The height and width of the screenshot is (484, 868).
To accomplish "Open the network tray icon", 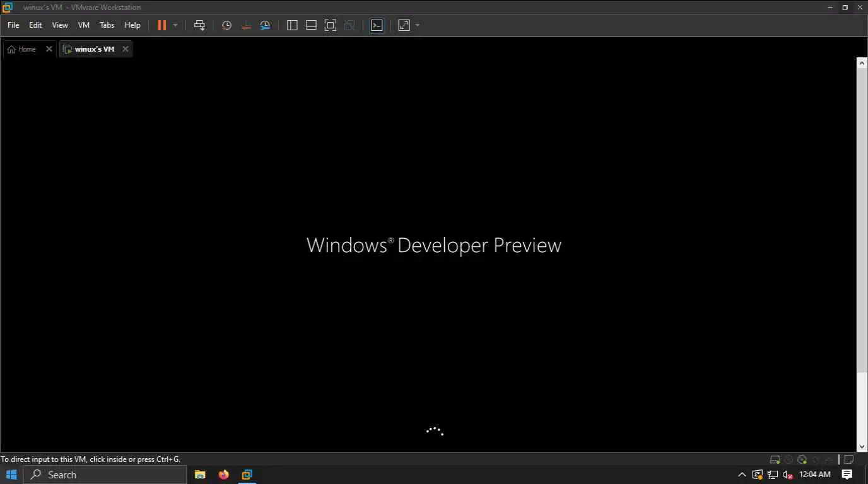I will point(772,475).
